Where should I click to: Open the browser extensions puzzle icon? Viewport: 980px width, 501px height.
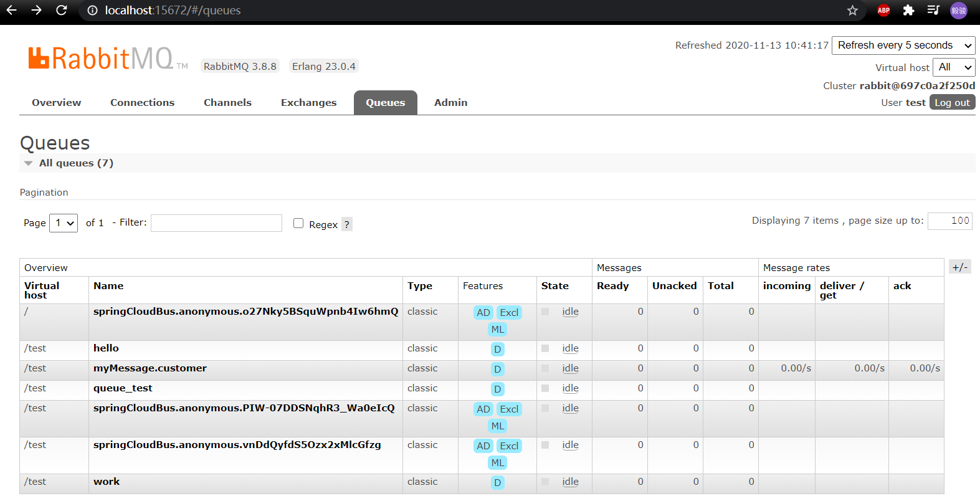click(908, 10)
